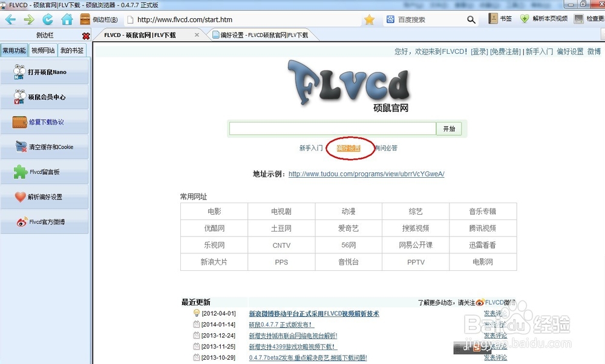Toggle the 侧边栏(B) sidebar toolbar button

[x=99, y=19]
